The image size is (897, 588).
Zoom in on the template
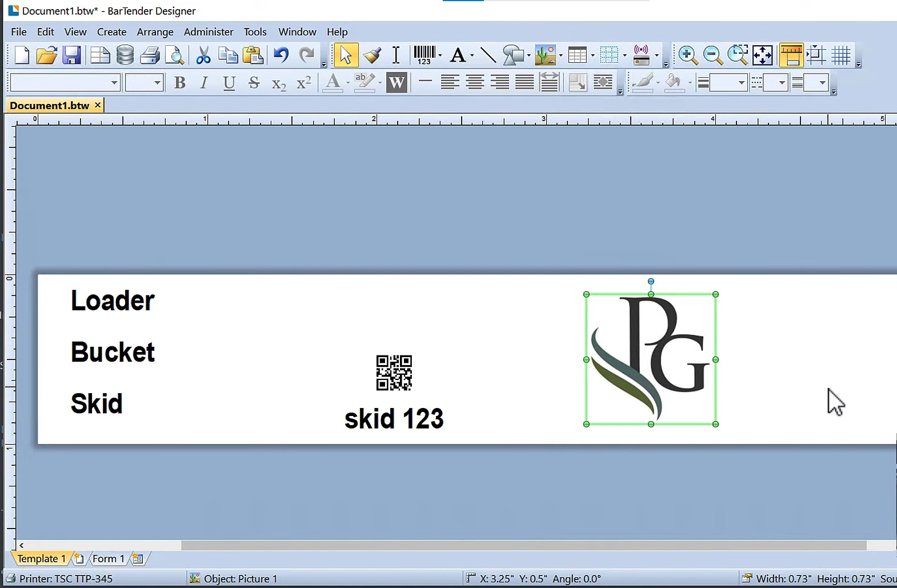[x=688, y=55]
